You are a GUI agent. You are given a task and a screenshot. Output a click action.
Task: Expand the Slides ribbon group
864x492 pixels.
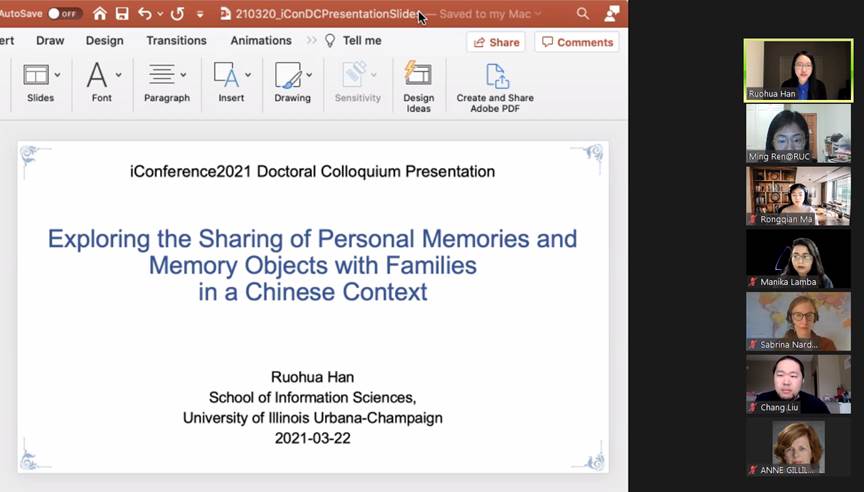(x=41, y=84)
